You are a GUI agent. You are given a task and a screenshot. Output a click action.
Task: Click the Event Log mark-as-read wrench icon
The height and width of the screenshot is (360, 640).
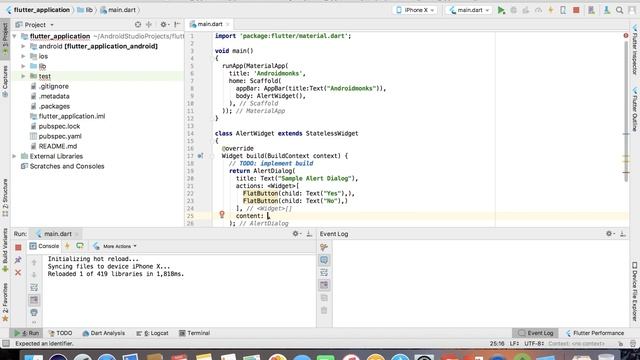pos(324,247)
